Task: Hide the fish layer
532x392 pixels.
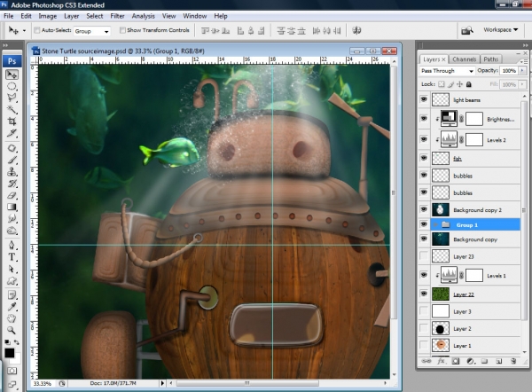Action: [424, 158]
